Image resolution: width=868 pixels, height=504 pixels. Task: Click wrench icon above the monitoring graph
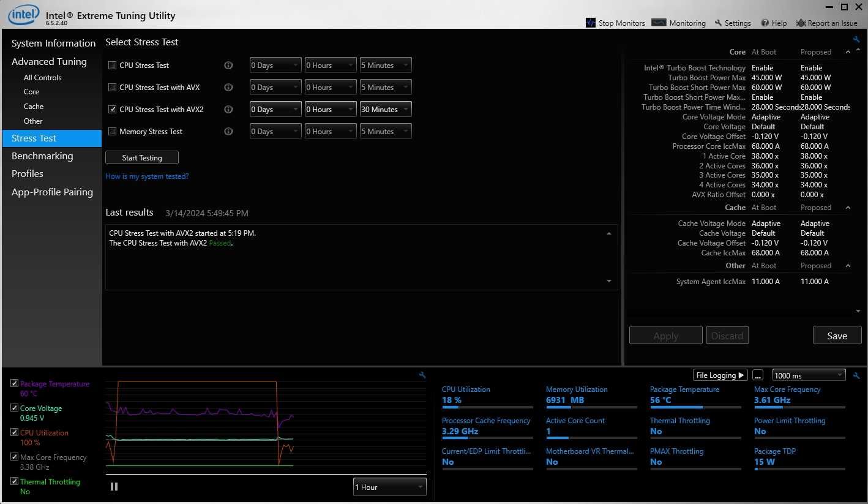click(422, 375)
